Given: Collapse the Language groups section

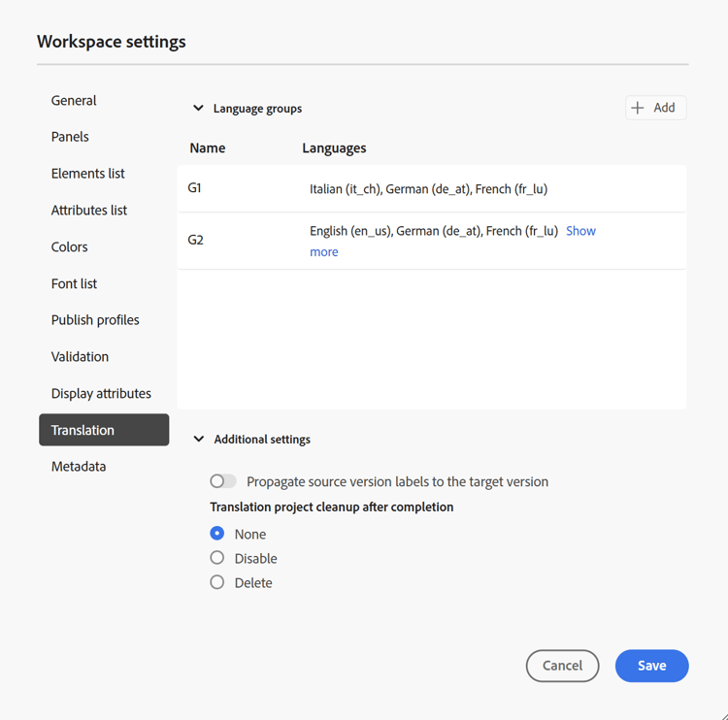Looking at the screenshot, I should pos(198,109).
